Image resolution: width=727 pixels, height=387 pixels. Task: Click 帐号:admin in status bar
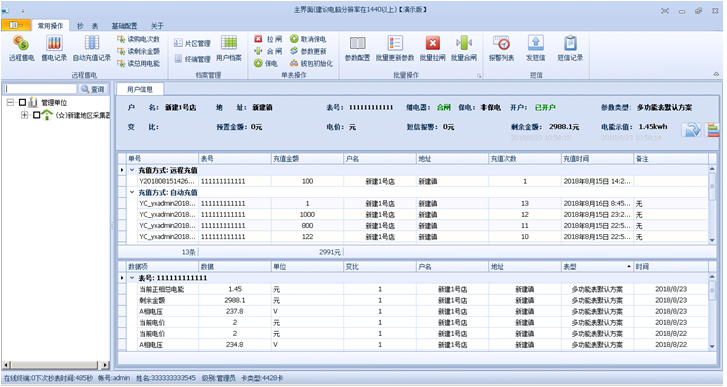[x=114, y=378]
